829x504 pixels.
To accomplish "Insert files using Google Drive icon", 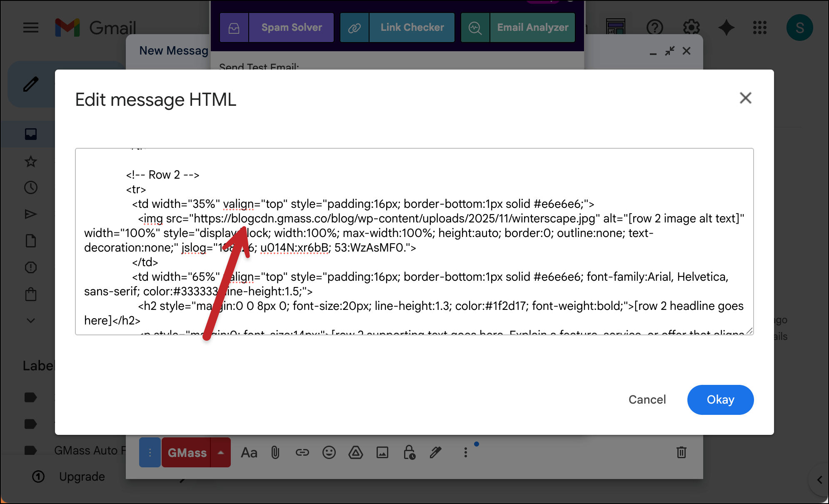I will [x=355, y=452].
